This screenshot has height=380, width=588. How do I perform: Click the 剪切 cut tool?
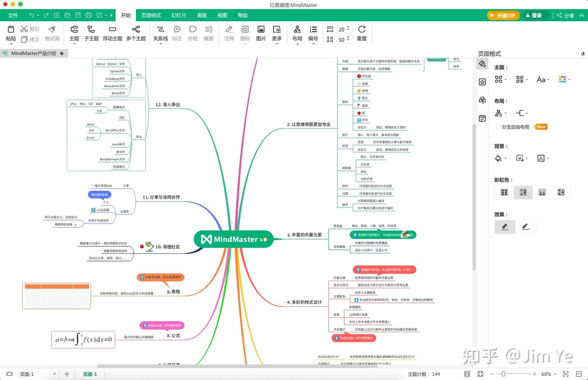point(30,29)
